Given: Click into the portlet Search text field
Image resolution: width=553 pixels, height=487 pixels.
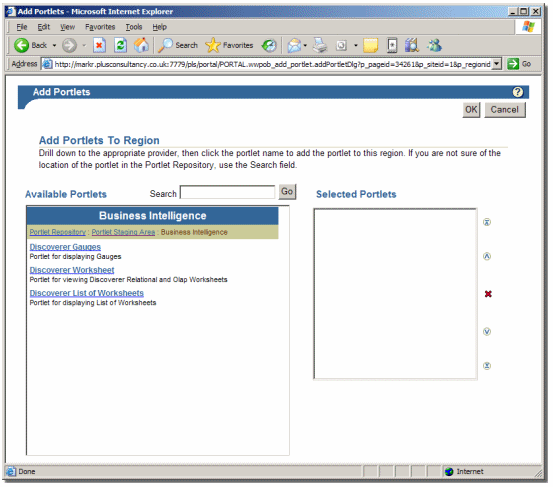Looking at the screenshot, I should click(x=227, y=192).
